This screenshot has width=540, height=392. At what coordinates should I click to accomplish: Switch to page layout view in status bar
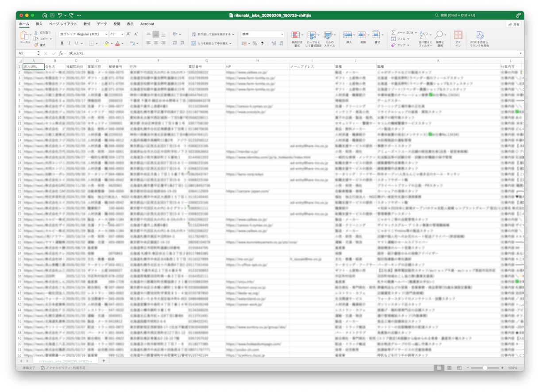click(x=449, y=368)
